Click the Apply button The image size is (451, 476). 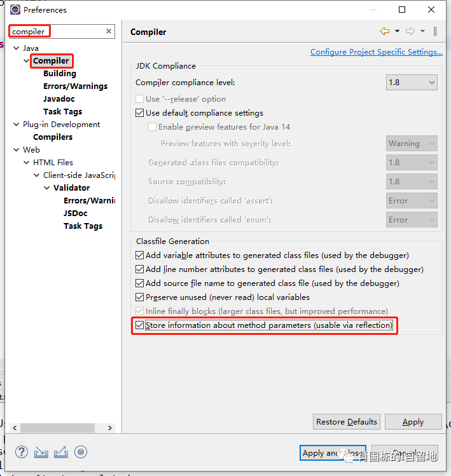tap(413, 421)
